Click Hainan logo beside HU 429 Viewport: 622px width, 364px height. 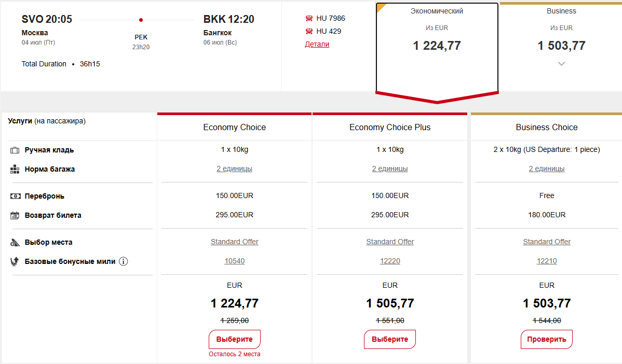(309, 31)
